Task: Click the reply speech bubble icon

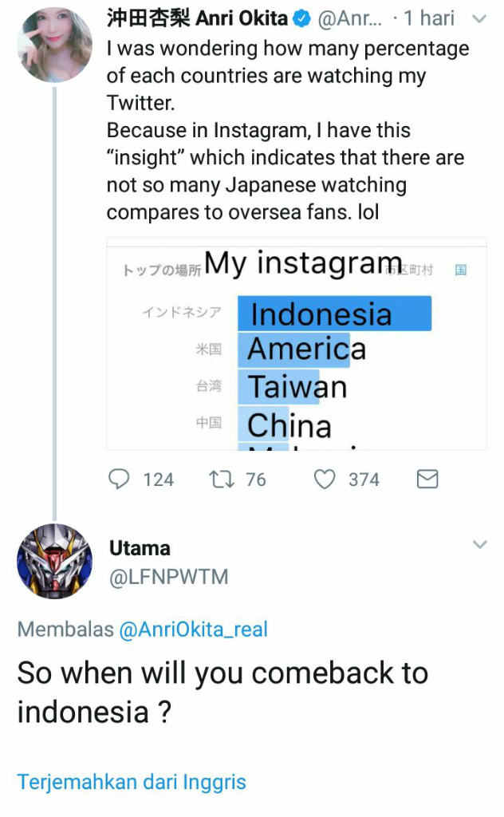Action: point(118,479)
